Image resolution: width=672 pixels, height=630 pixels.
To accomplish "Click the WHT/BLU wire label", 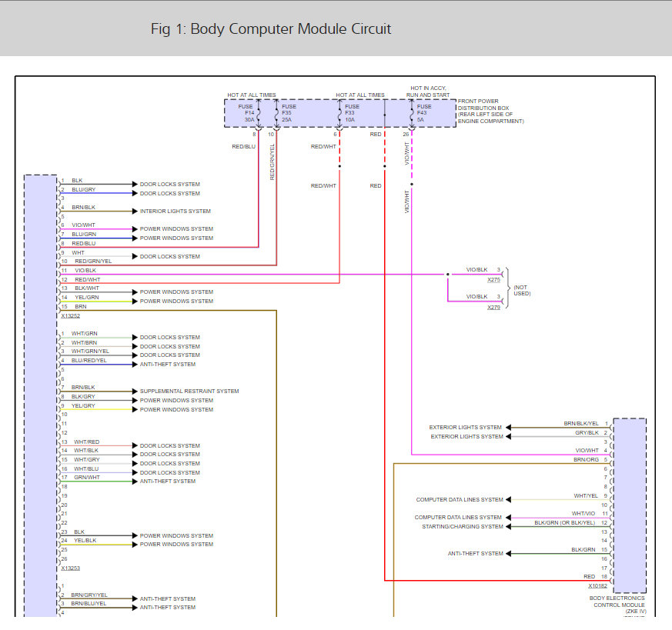I will coord(86,469).
